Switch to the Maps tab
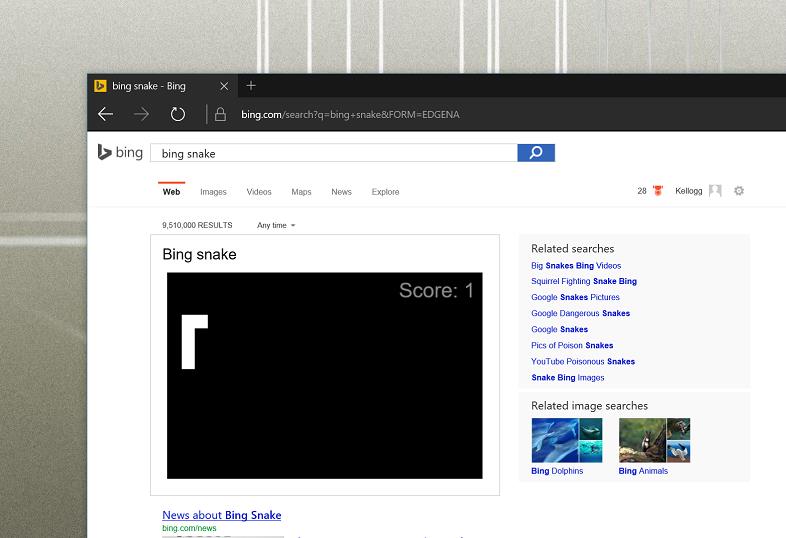The height and width of the screenshot is (538, 786). click(301, 192)
